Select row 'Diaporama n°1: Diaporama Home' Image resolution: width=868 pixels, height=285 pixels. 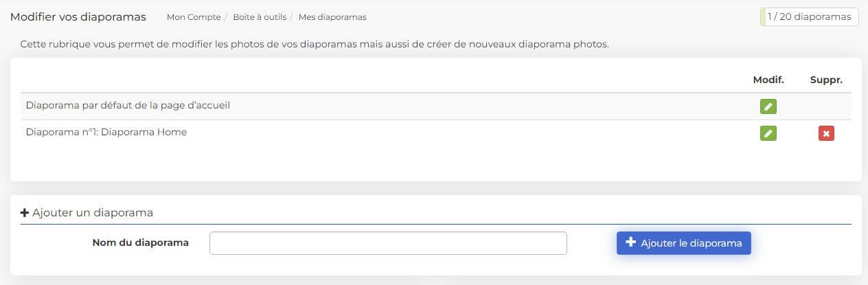coord(436,133)
